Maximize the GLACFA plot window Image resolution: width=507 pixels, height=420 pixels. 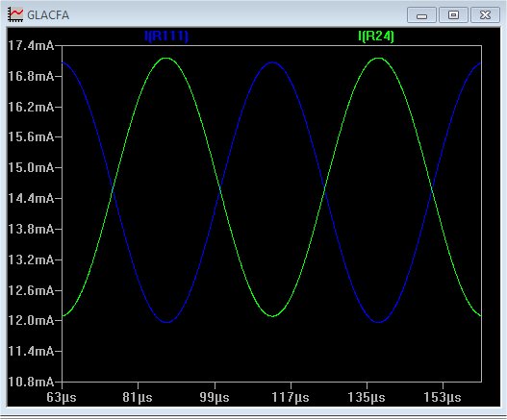453,15
